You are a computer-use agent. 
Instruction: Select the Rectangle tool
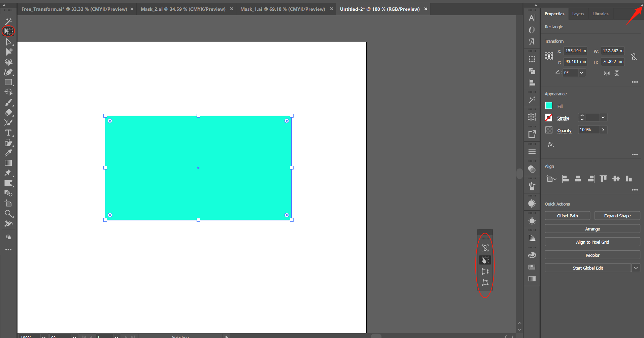coord(8,82)
